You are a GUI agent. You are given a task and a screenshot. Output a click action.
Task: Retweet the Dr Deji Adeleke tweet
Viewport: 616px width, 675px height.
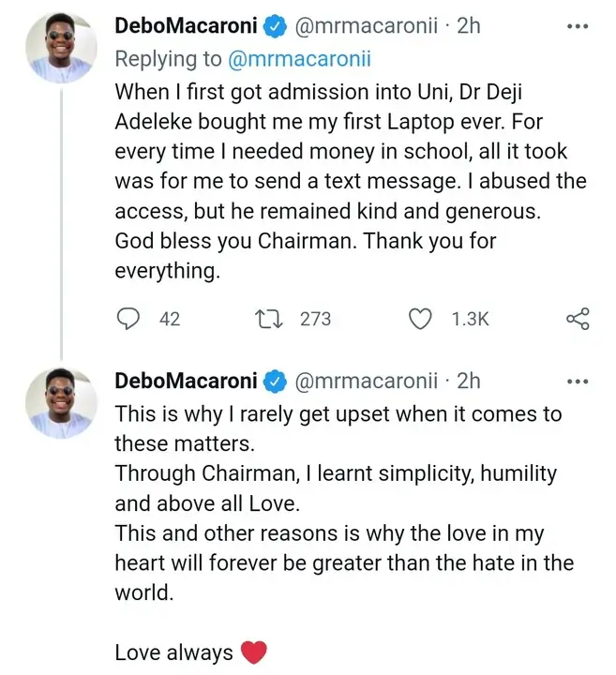click(x=271, y=319)
